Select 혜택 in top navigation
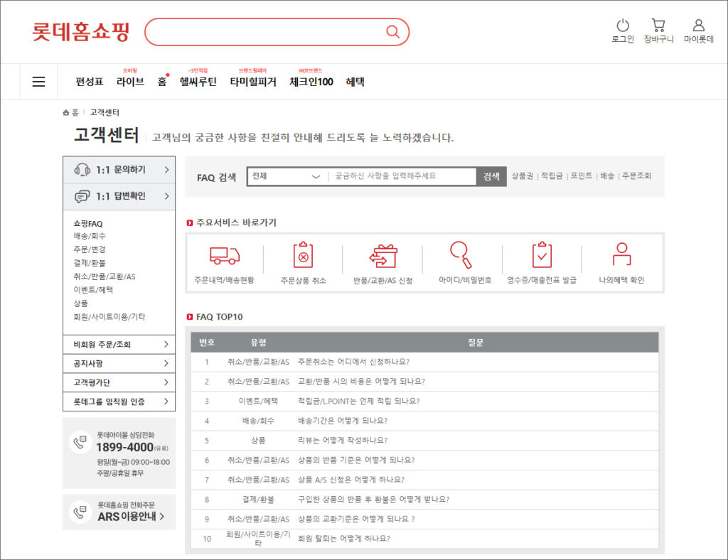This screenshot has height=560, width=728. click(355, 82)
